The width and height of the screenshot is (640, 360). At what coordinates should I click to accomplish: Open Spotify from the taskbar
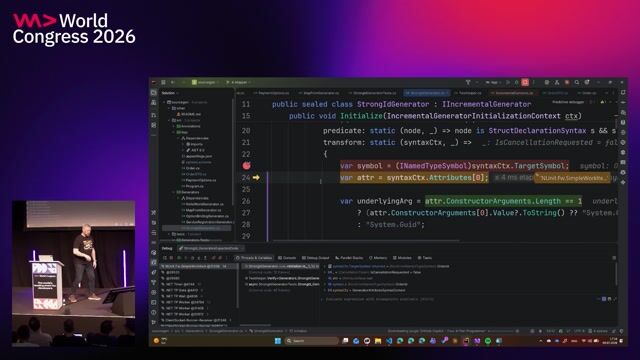(x=488, y=341)
